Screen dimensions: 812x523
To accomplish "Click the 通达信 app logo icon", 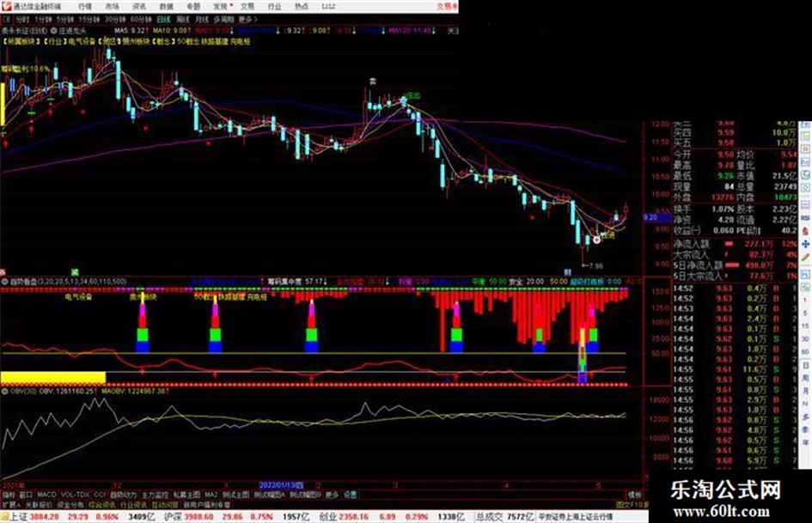I will coord(6,6).
